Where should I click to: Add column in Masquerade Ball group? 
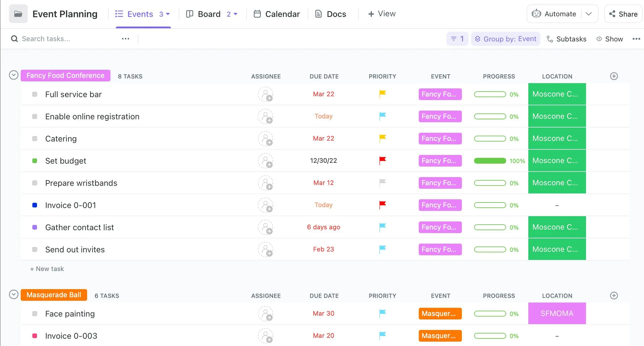tap(614, 296)
